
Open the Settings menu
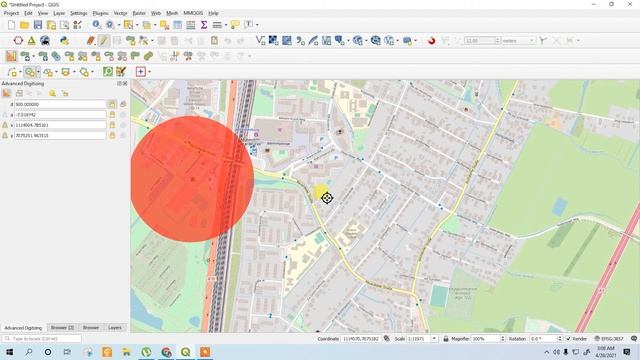pos(78,13)
